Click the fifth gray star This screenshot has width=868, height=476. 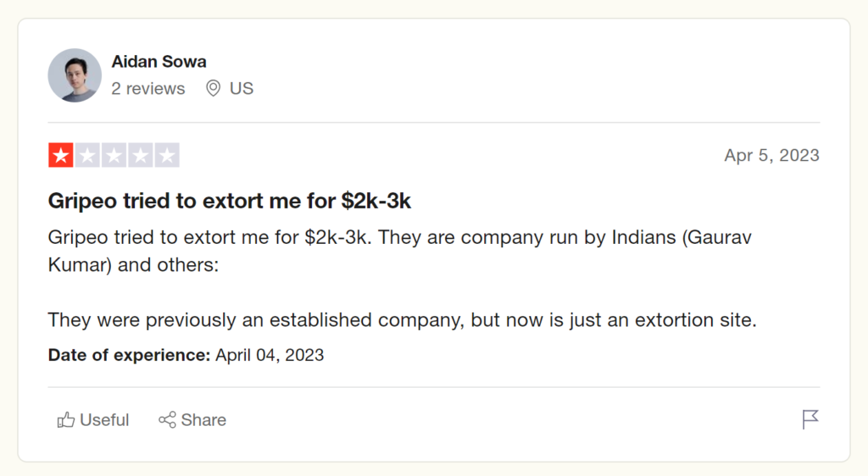coord(166,156)
